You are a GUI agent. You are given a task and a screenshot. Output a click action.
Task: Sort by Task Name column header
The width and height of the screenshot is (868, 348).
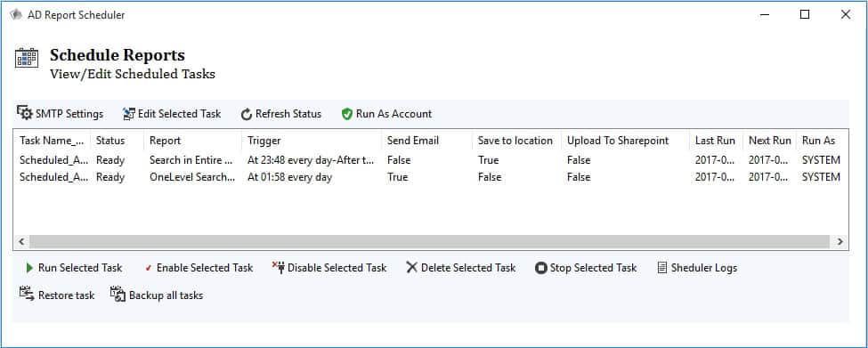point(52,141)
